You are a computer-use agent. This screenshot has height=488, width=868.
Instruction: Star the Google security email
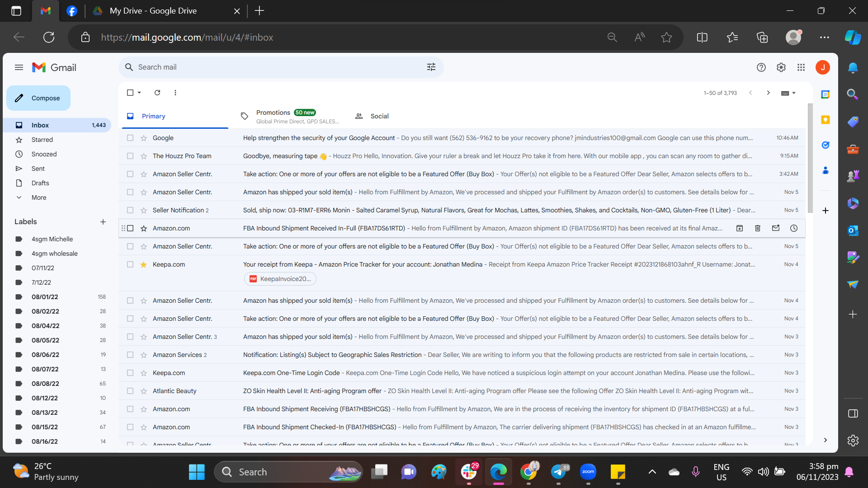pyautogui.click(x=144, y=138)
